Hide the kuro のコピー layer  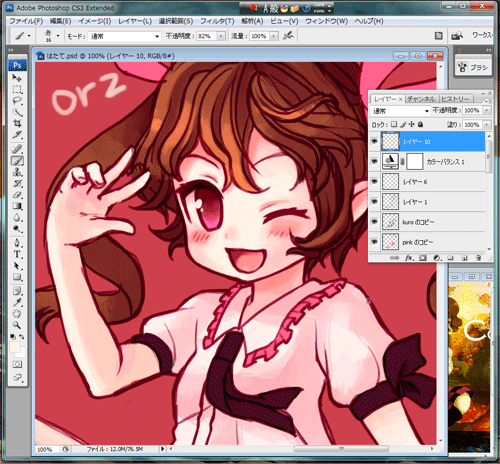pyautogui.click(x=375, y=222)
